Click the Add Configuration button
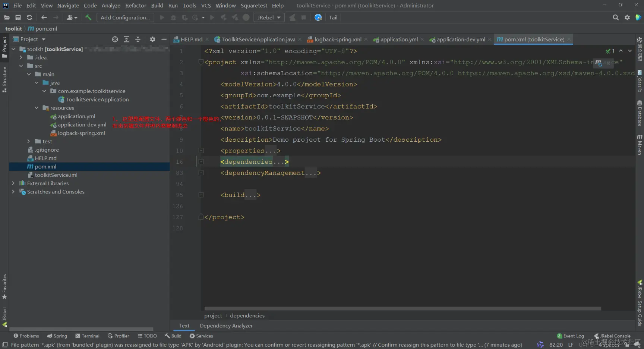The image size is (644, 349). 125,18
